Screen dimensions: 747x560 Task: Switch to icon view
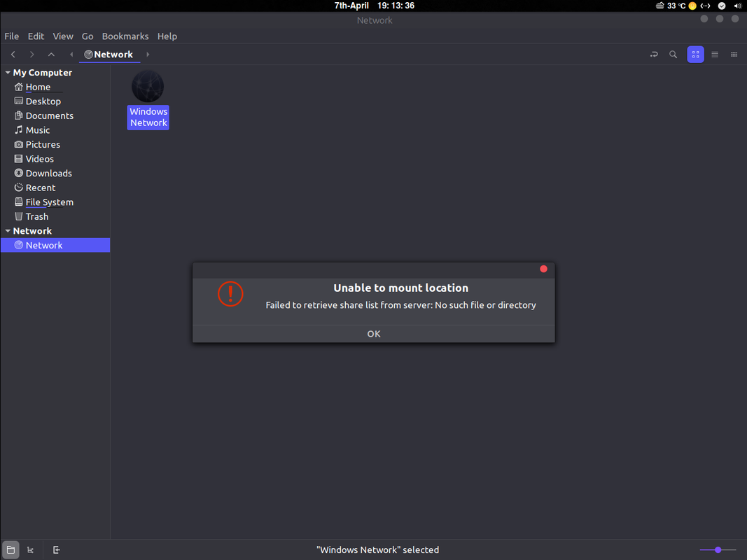pos(696,55)
